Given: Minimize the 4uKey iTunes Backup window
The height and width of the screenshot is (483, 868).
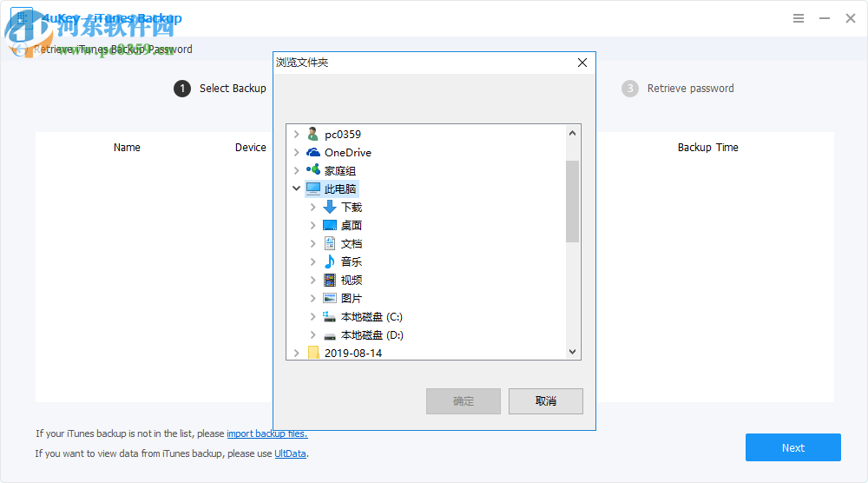Looking at the screenshot, I should click(x=825, y=18).
